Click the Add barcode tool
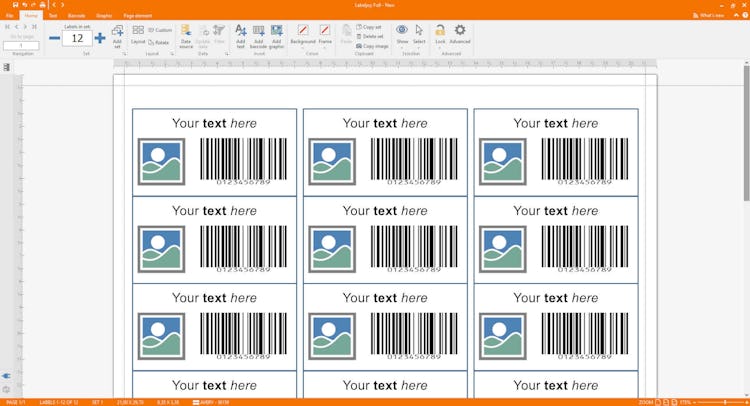This screenshot has height=406, width=750. click(258, 36)
